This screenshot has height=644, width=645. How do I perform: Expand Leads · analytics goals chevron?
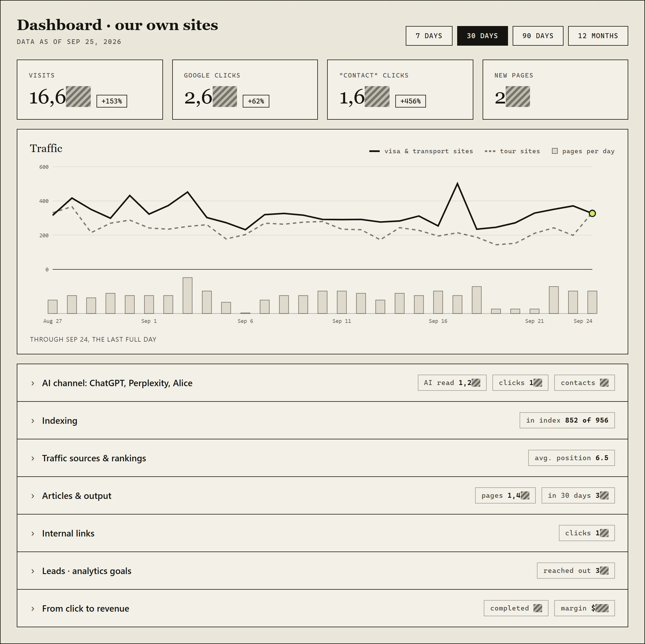(x=33, y=571)
